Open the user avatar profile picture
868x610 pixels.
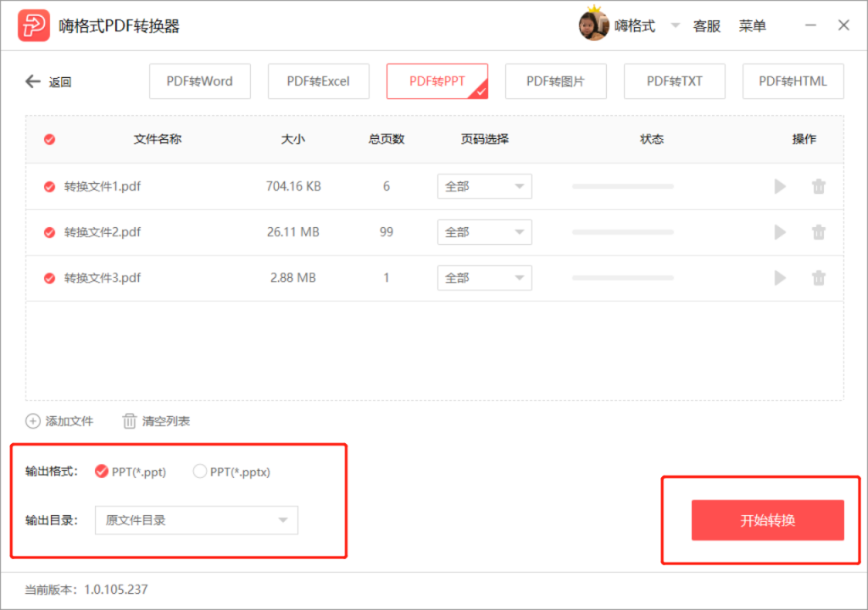click(x=593, y=25)
